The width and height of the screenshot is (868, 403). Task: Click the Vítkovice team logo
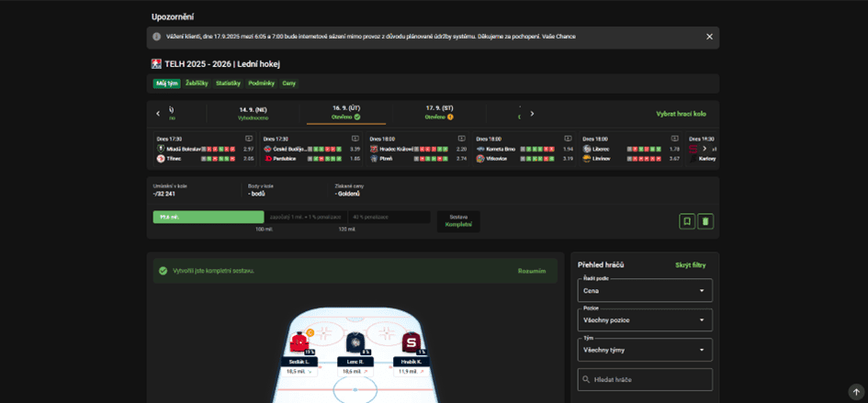(x=480, y=158)
